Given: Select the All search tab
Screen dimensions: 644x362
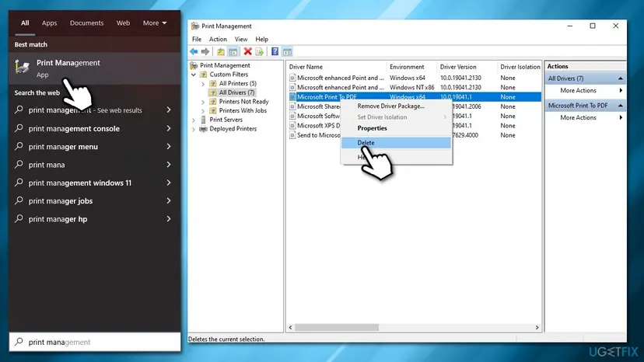Looking at the screenshot, I should pyautogui.click(x=25, y=23).
